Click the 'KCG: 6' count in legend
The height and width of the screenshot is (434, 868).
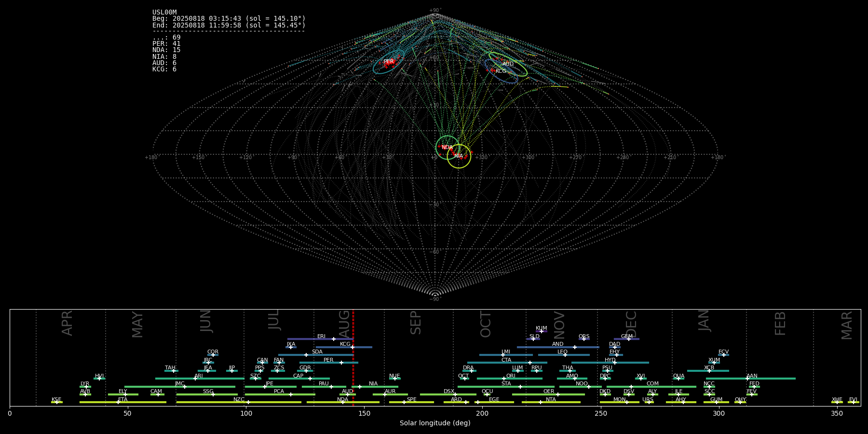click(164, 69)
